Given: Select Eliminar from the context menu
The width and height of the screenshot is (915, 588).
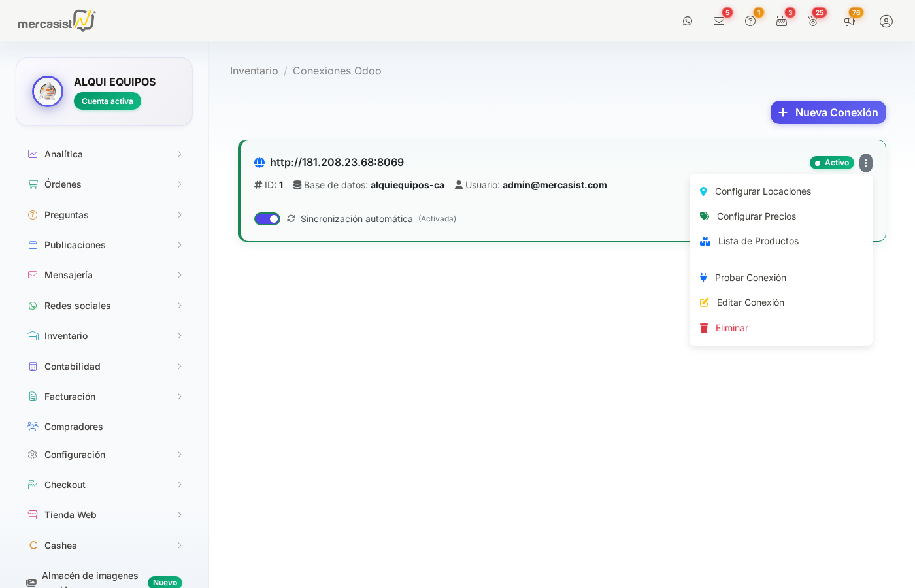Looking at the screenshot, I should point(731,327).
